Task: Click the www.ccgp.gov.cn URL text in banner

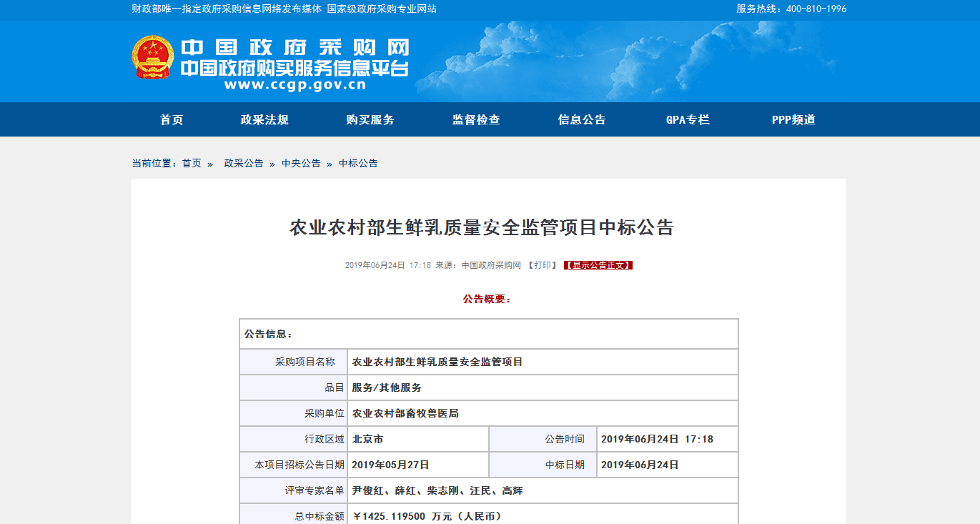Action: pos(295,84)
